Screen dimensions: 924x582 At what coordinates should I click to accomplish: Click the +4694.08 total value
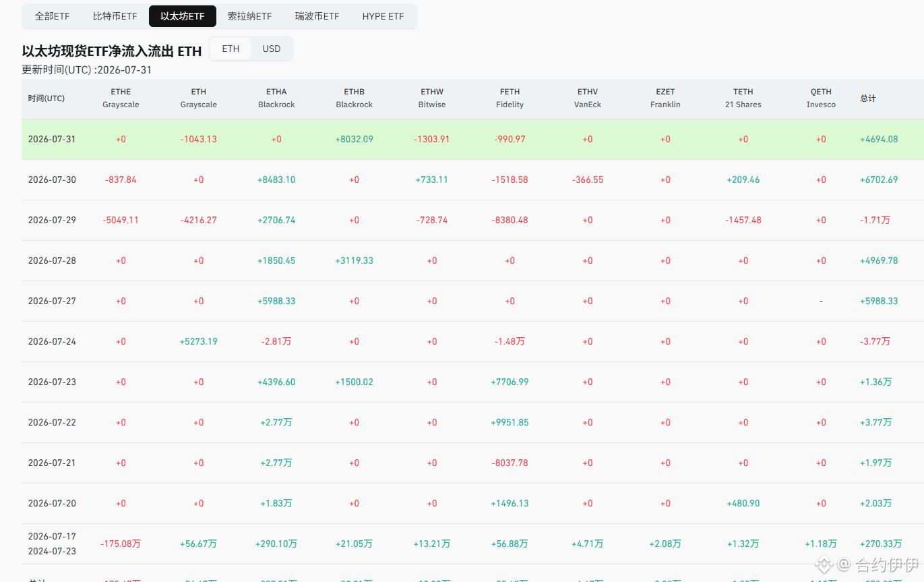[x=879, y=140]
